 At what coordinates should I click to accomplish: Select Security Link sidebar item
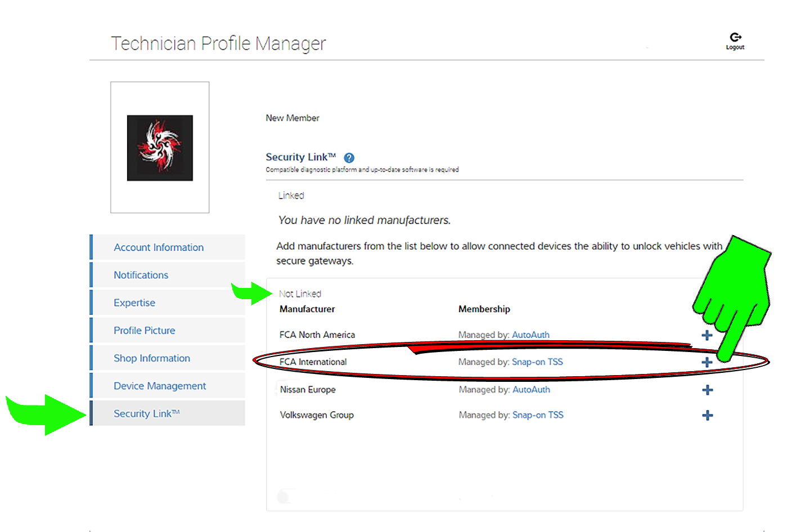pyautogui.click(x=146, y=413)
